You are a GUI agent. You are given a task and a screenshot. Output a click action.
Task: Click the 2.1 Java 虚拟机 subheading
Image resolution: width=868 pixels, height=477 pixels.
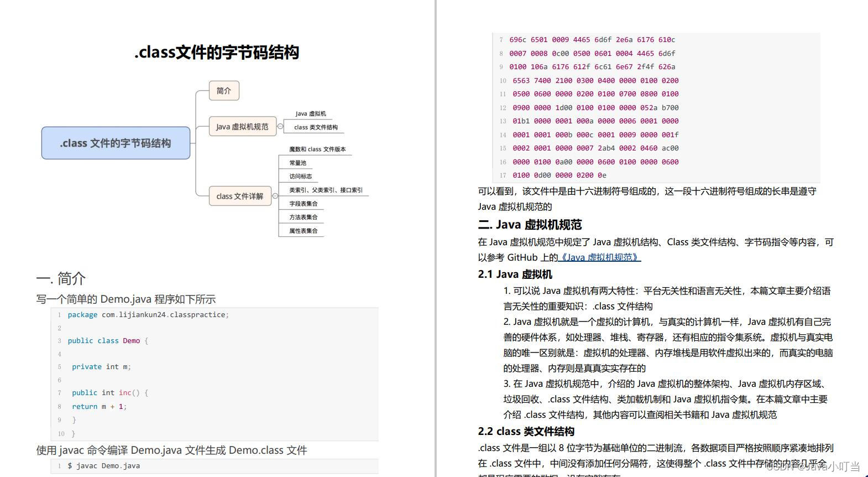click(515, 274)
